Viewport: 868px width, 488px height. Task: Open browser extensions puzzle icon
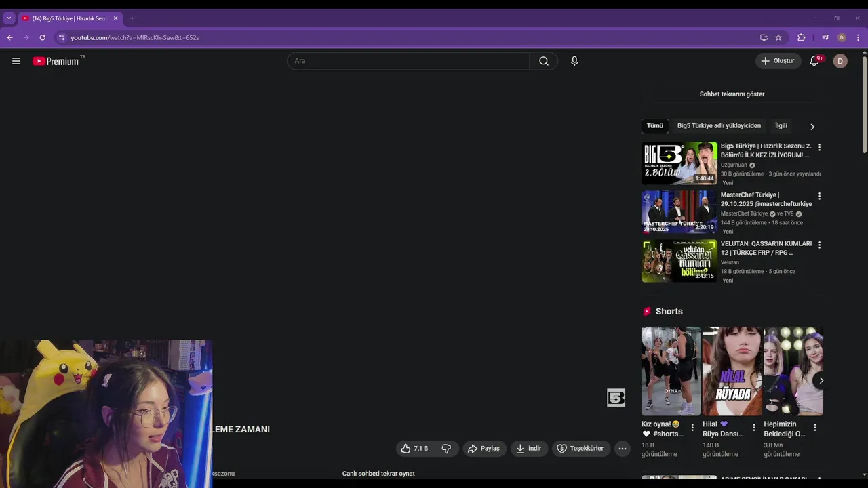(x=801, y=37)
